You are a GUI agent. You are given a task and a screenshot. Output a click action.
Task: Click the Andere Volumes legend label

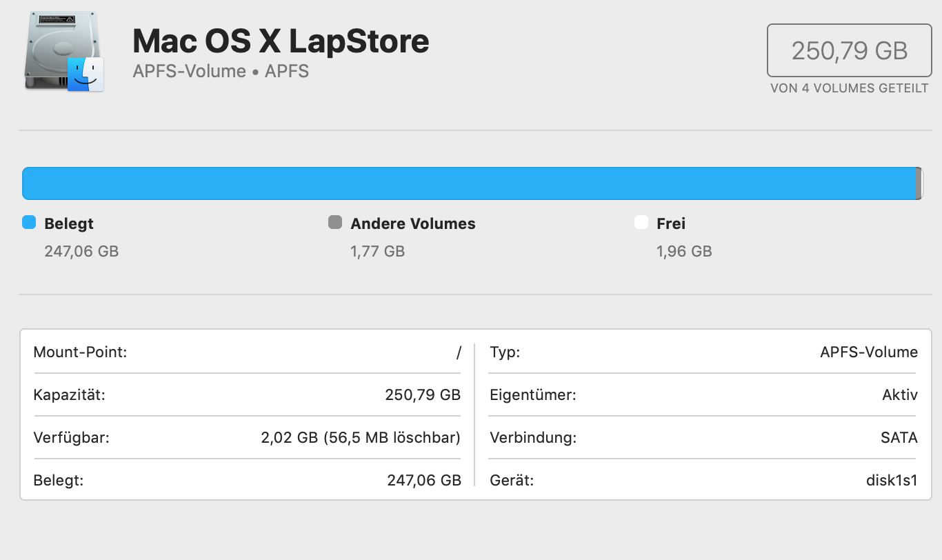coord(413,223)
